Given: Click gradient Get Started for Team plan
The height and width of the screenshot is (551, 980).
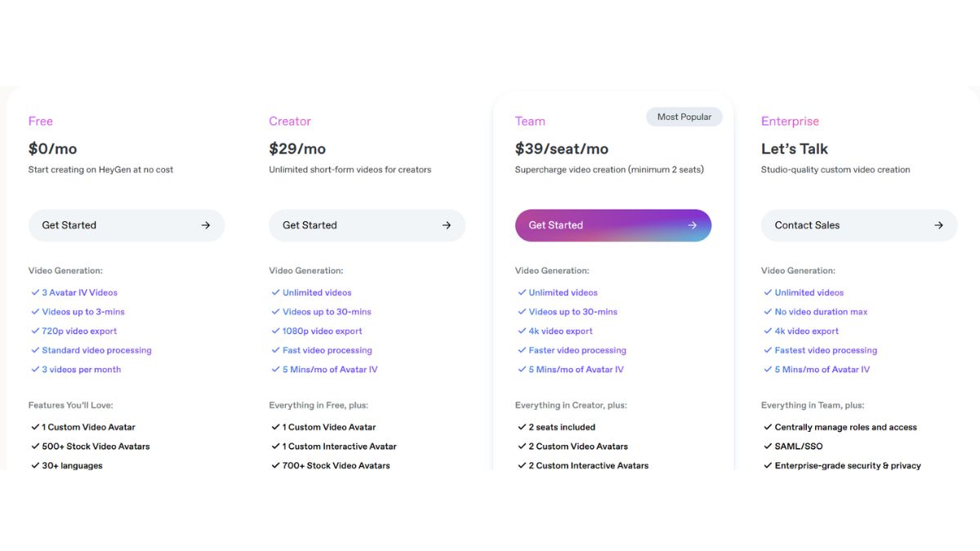Looking at the screenshot, I should coord(613,225).
